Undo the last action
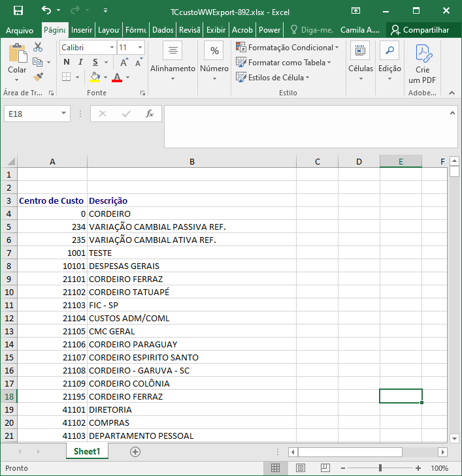 tap(46, 10)
